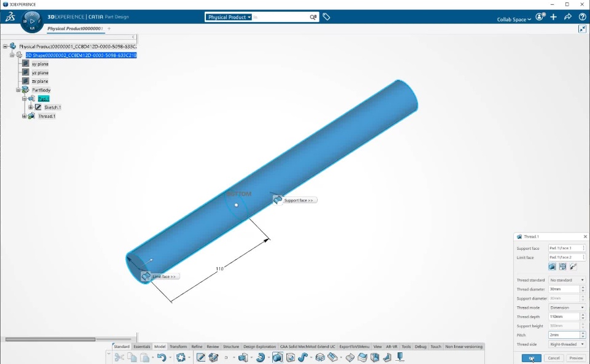Click the Thread.1 dialog title icon
The image size is (590, 364).
pos(519,237)
